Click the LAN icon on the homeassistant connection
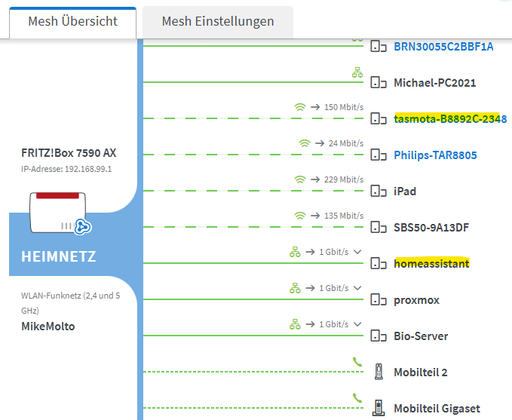Image resolution: width=512 pixels, height=420 pixels. click(295, 252)
